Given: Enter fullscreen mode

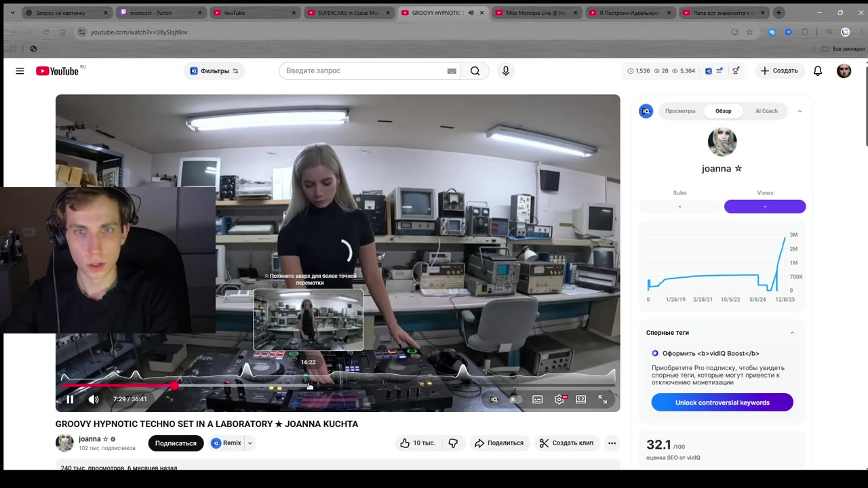Looking at the screenshot, I should pyautogui.click(x=602, y=399).
